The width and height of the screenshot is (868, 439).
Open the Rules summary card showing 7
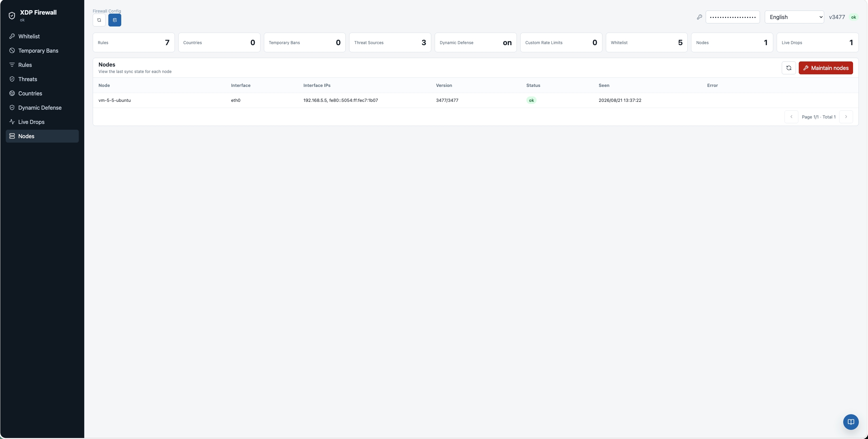134,42
